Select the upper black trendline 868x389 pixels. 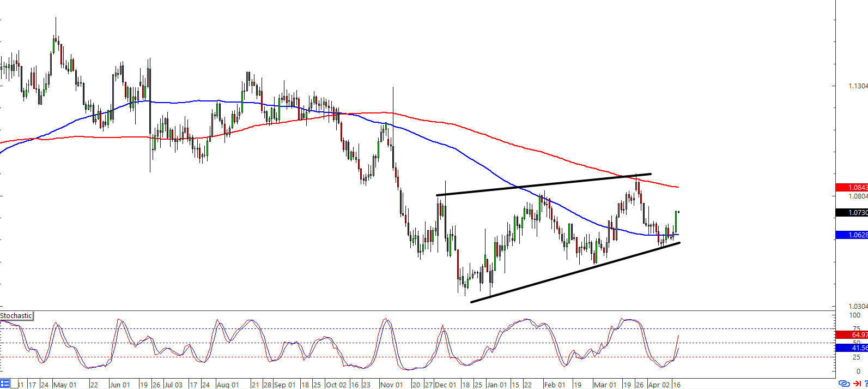pyautogui.click(x=544, y=184)
